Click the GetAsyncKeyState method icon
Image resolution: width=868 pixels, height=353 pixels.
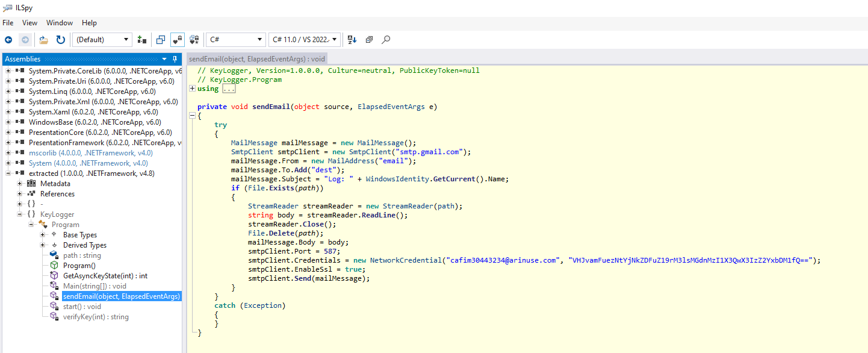[x=54, y=276]
